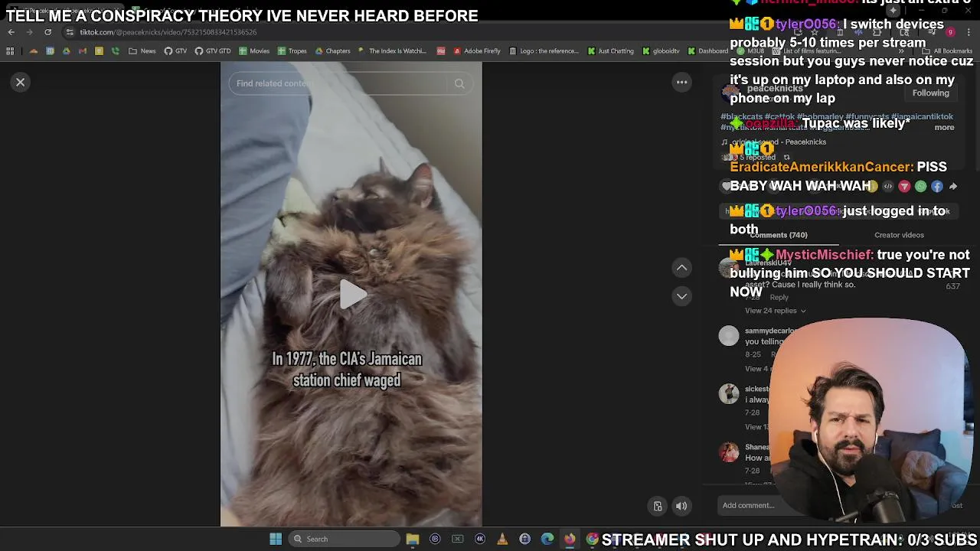
Task: Open the peaceknicks profile name
Action: coord(775,88)
